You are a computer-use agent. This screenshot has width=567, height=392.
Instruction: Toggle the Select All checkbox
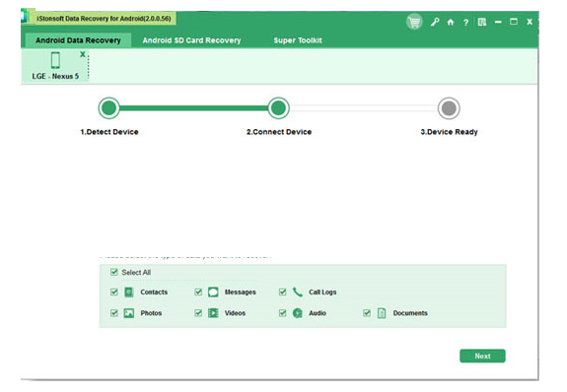tap(114, 272)
